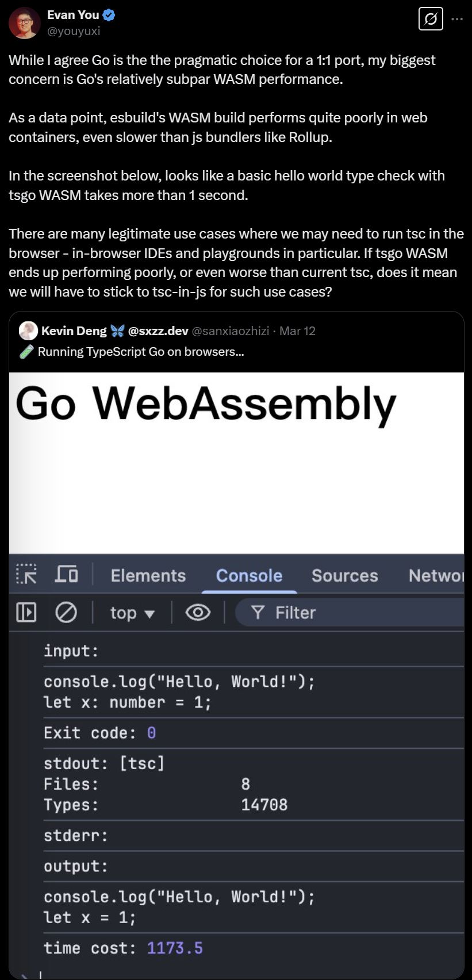Open the @youyuxi handle link
This screenshot has width=472, height=980.
coord(74,31)
